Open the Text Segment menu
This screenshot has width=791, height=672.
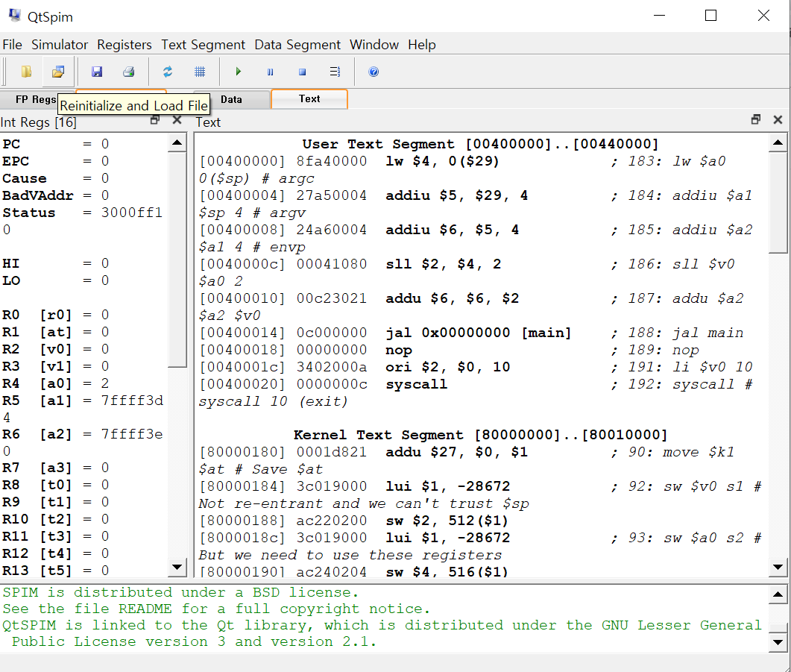click(203, 45)
